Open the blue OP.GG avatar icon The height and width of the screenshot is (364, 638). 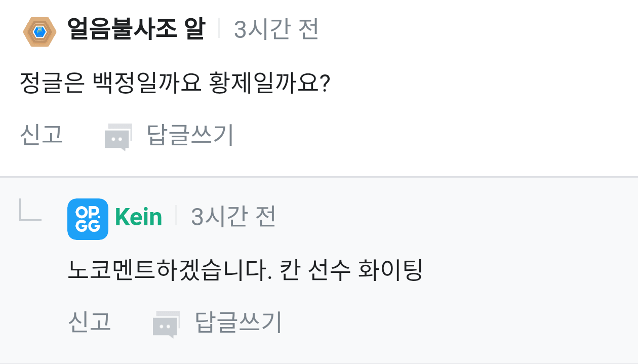(88, 219)
